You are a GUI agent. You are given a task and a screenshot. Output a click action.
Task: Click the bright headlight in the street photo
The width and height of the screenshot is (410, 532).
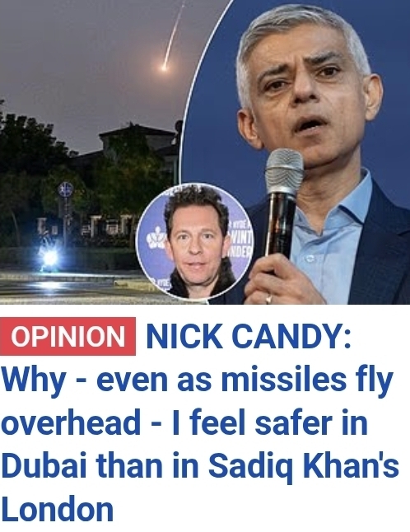click(x=49, y=259)
